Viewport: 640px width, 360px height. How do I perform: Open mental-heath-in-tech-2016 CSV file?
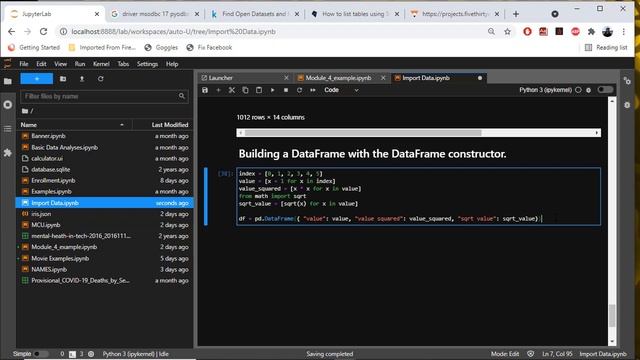104,236
